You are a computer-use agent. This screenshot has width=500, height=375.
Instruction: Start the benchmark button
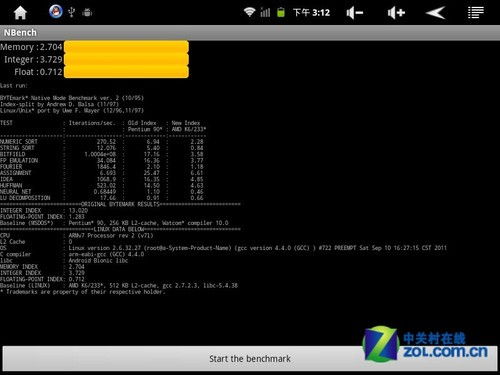click(x=250, y=359)
